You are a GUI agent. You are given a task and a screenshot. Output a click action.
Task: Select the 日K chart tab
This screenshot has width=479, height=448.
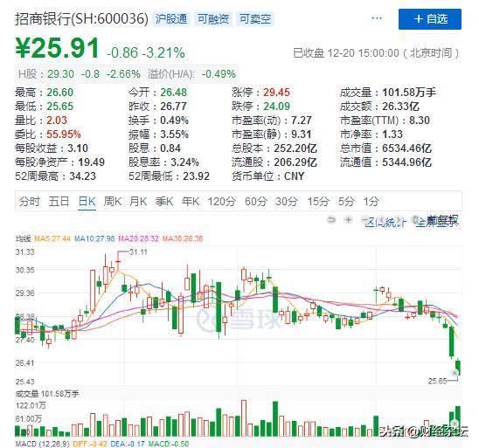pos(87,202)
